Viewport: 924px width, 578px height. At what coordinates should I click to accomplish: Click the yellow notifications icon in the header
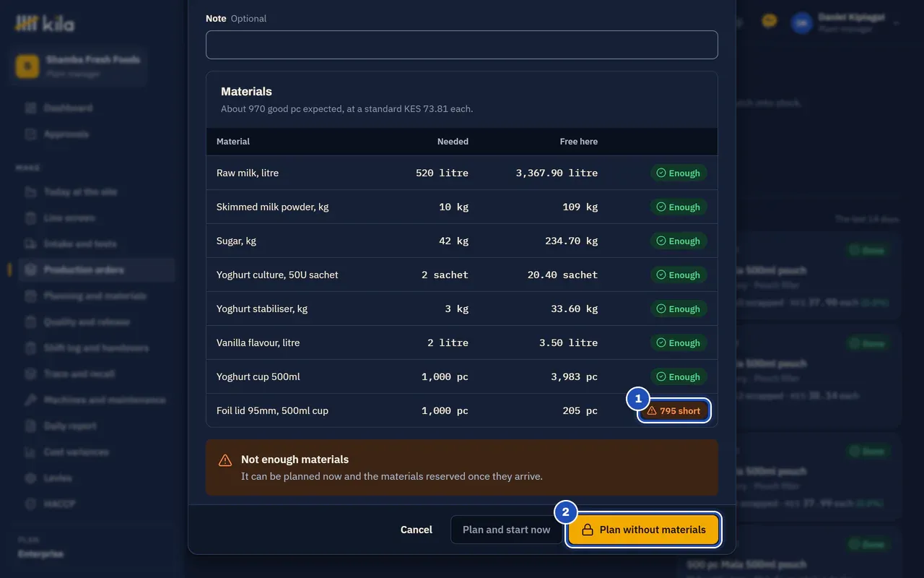(770, 22)
